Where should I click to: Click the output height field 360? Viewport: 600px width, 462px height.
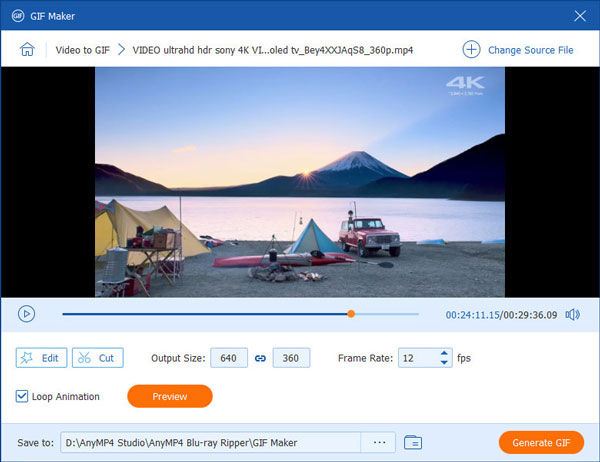click(291, 358)
